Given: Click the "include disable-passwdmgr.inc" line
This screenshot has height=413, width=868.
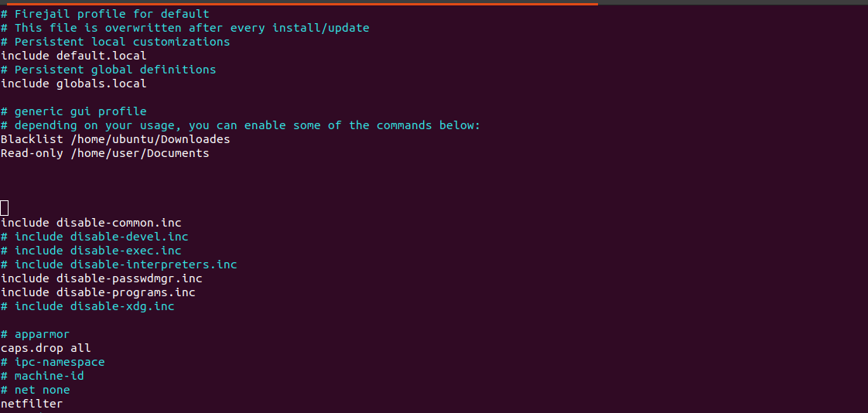Looking at the screenshot, I should 101,278.
